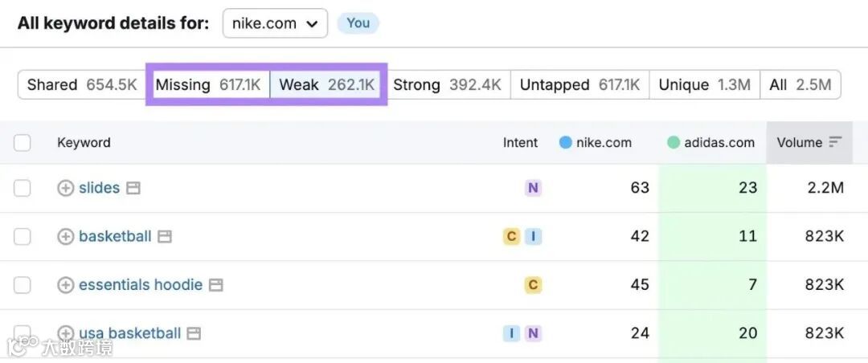Click the Volume sort icon
The height and width of the screenshot is (363, 868).
coord(836,142)
